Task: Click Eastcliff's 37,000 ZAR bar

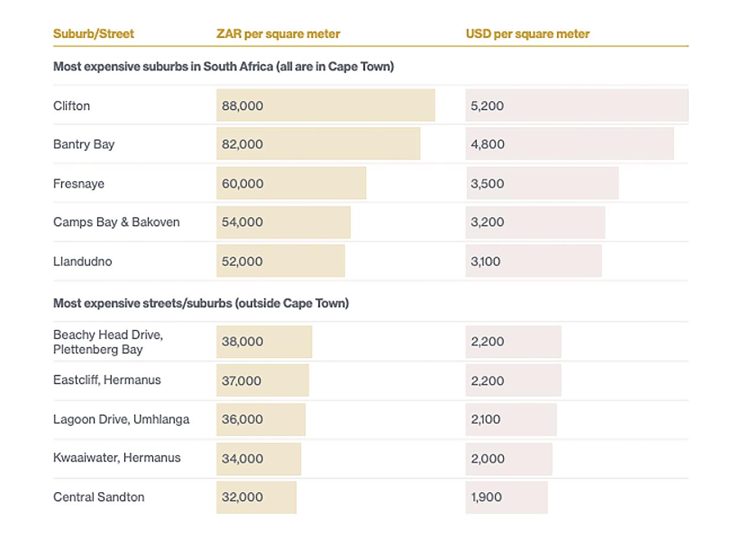Action: 262,381
